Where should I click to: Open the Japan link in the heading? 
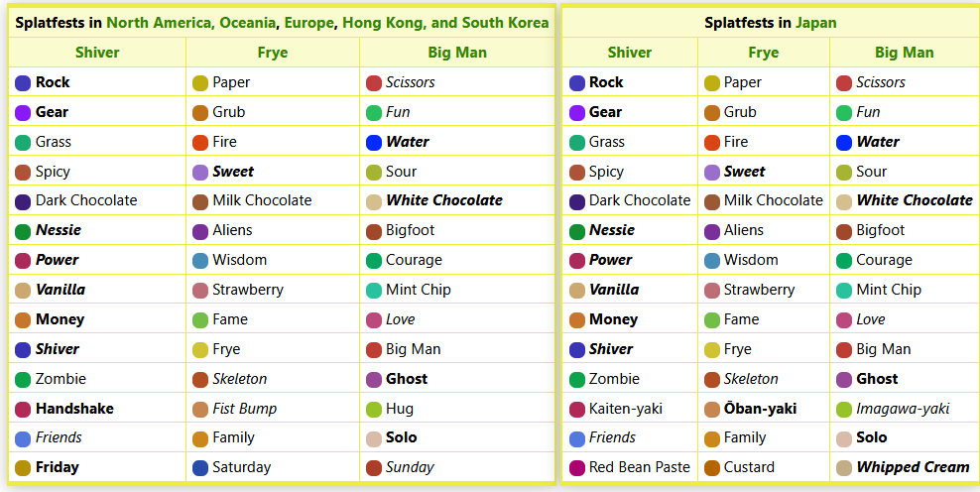click(815, 23)
